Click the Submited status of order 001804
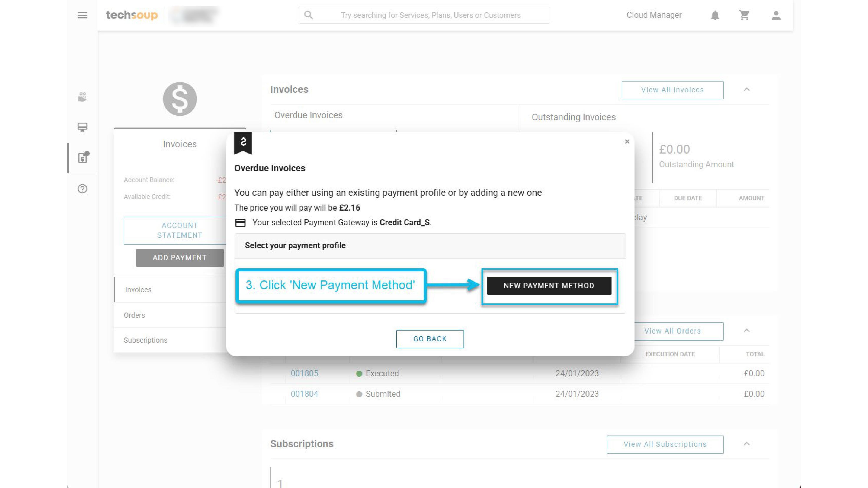This screenshot has width=868, height=488. pos(378,394)
